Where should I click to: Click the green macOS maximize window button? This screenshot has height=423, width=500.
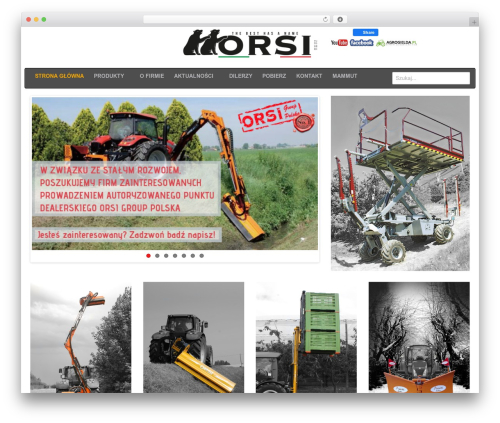44,20
